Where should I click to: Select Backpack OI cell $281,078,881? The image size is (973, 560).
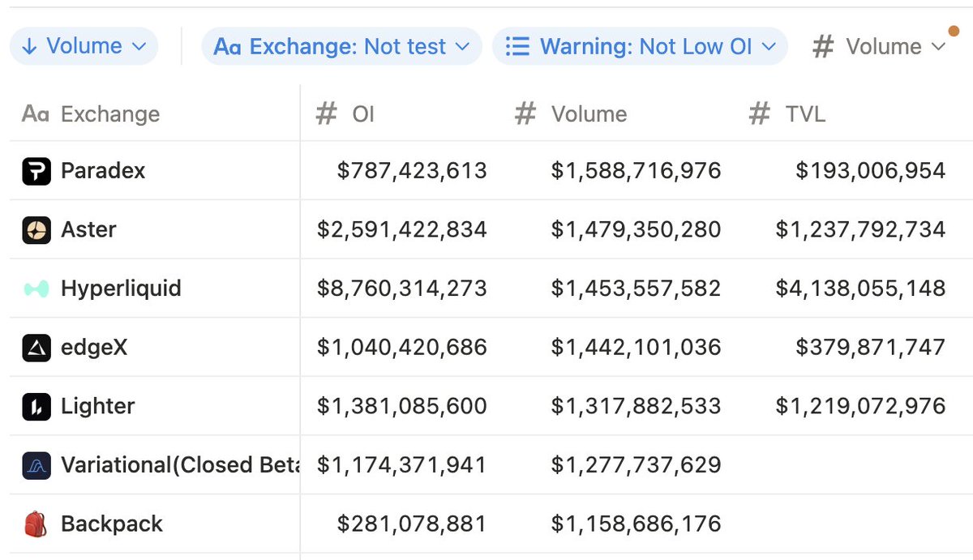[x=412, y=524]
